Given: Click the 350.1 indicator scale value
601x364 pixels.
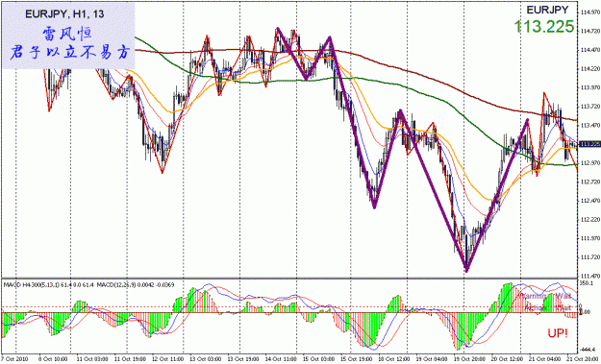Looking at the screenshot, I should pos(586,283).
